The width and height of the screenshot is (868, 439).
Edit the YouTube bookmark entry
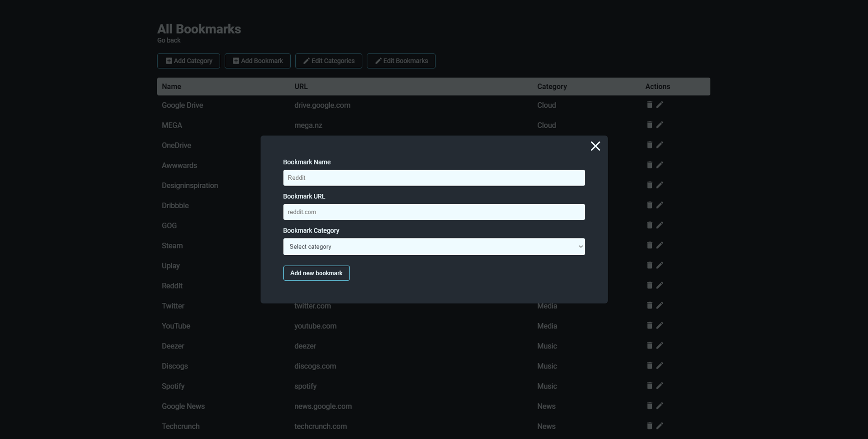click(x=660, y=325)
